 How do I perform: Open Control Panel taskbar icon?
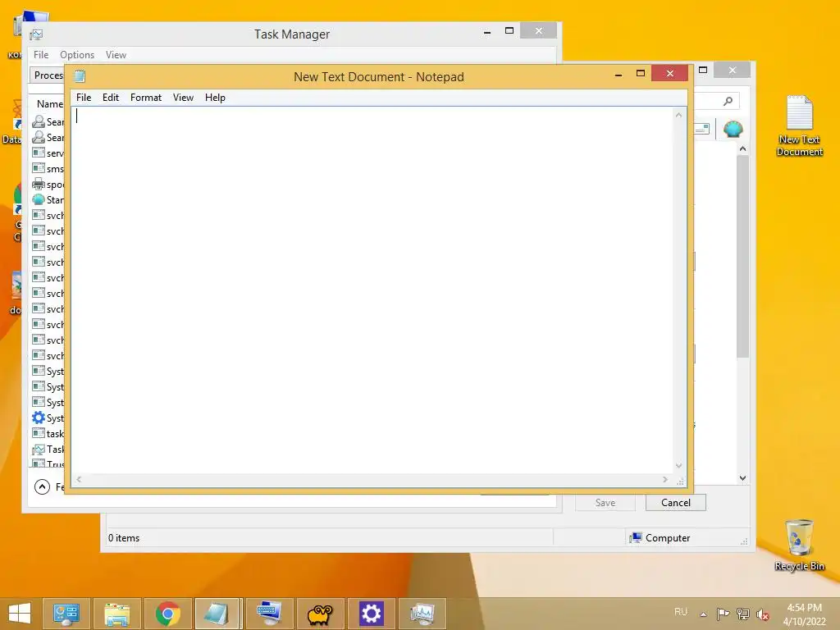66,614
